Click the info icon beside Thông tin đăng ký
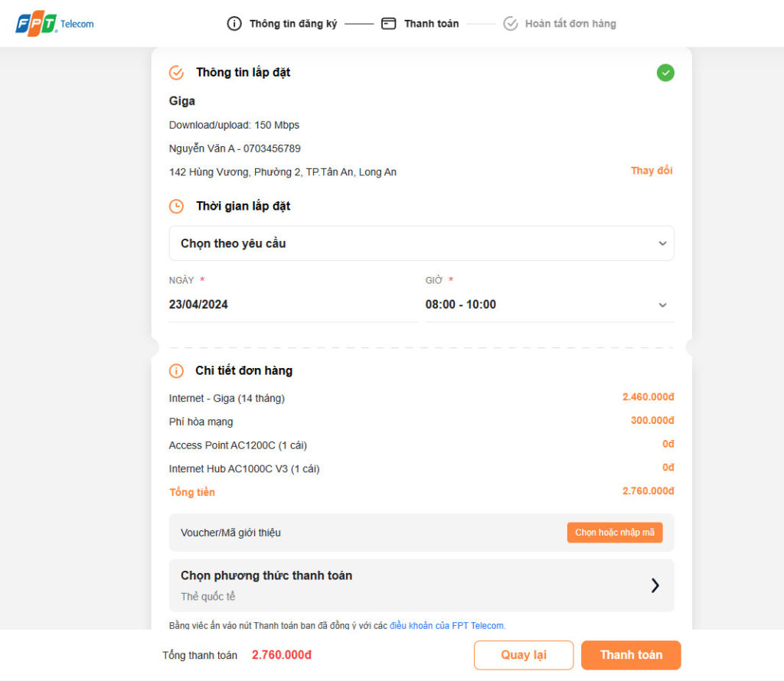 tap(234, 24)
